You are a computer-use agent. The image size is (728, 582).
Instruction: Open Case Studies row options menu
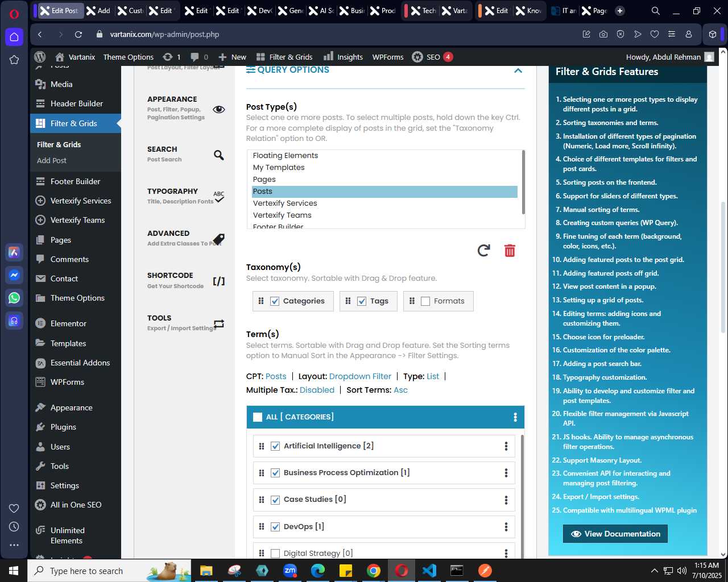[506, 500]
